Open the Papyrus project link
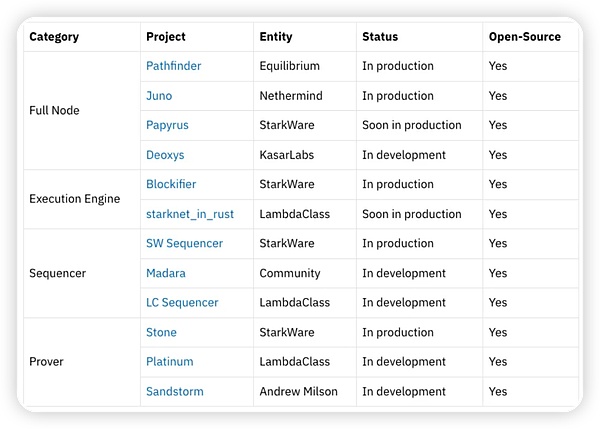The height and width of the screenshot is (429, 600). click(x=167, y=125)
